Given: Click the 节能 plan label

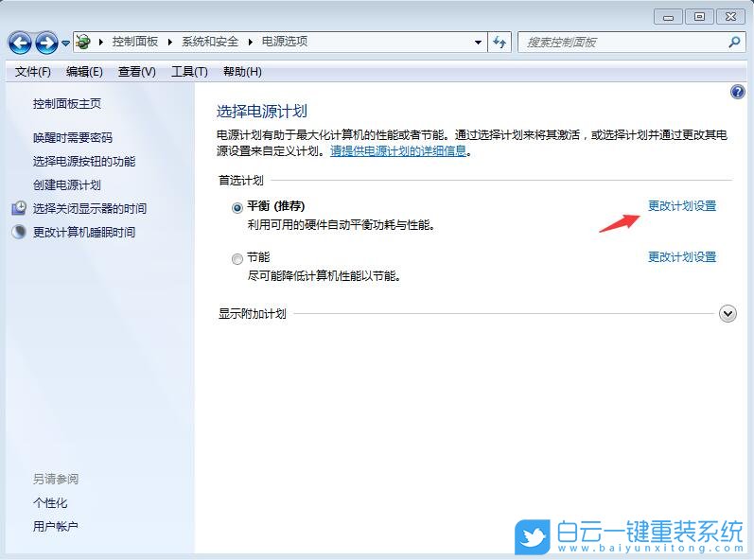Looking at the screenshot, I should [258, 257].
